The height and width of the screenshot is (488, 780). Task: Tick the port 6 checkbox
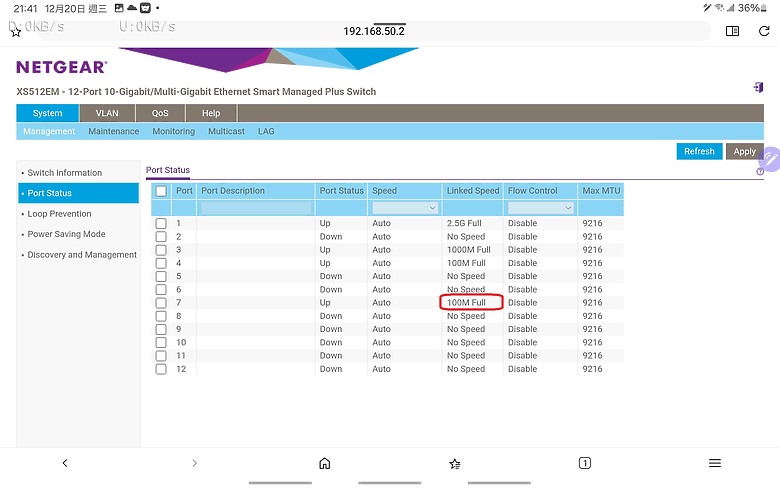click(161, 290)
